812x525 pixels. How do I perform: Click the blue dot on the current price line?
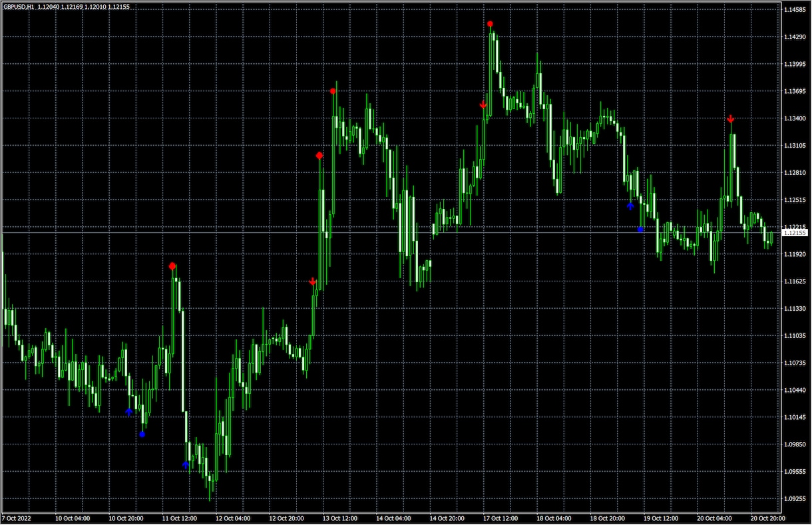(640, 230)
